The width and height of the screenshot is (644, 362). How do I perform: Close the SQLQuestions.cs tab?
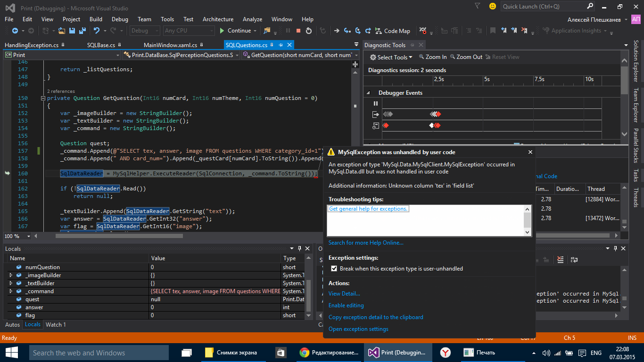(289, 45)
